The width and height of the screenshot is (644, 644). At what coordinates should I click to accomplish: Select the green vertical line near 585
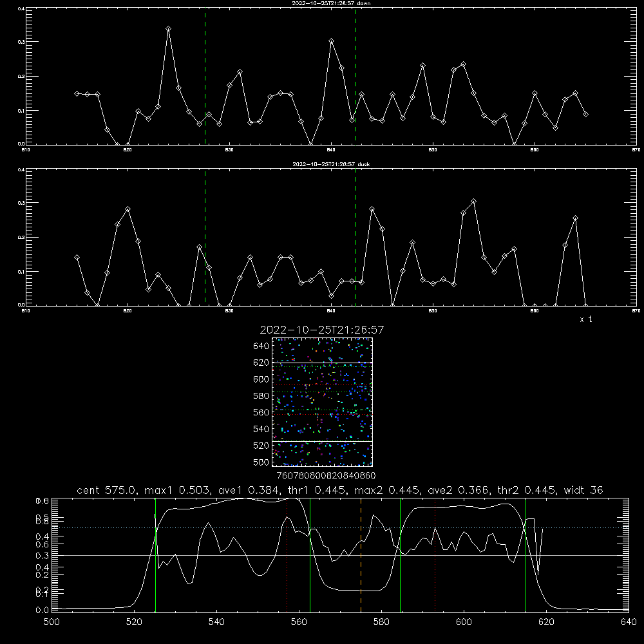pyautogui.click(x=400, y=555)
